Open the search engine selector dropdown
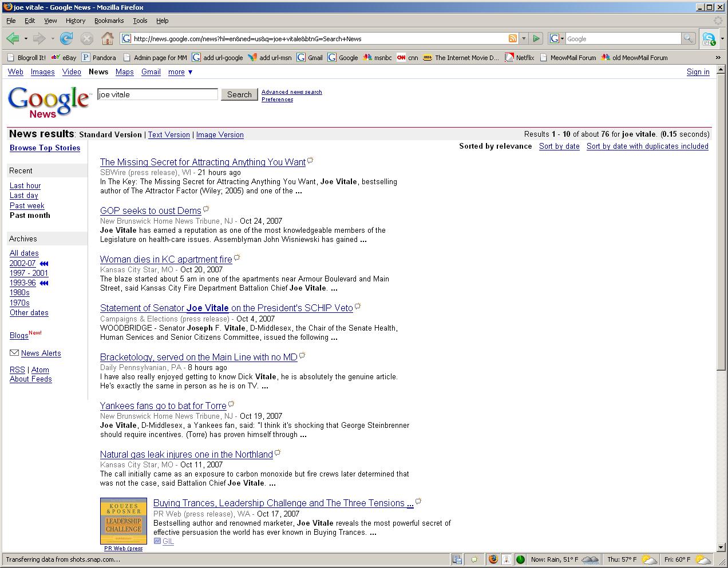The width and height of the screenshot is (728, 568). pos(556,38)
